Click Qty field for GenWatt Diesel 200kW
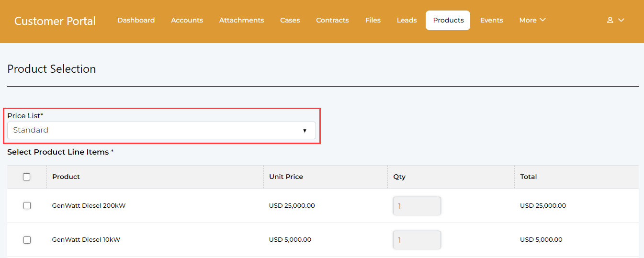 [417, 206]
